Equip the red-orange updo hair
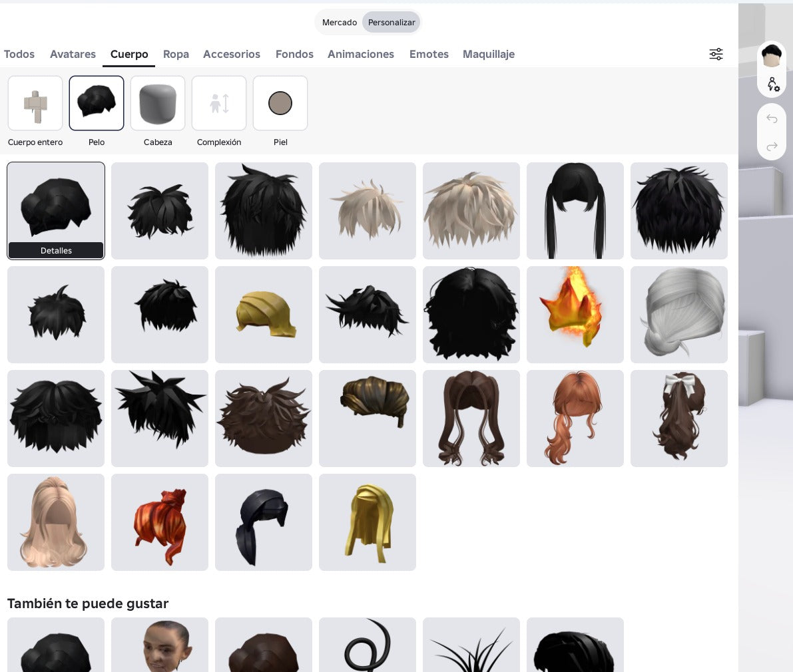 [160, 522]
